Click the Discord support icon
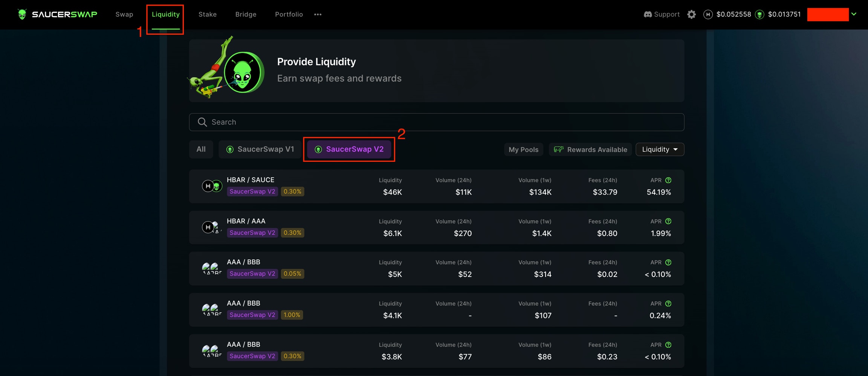Viewport: 868px width, 376px height. tap(648, 14)
